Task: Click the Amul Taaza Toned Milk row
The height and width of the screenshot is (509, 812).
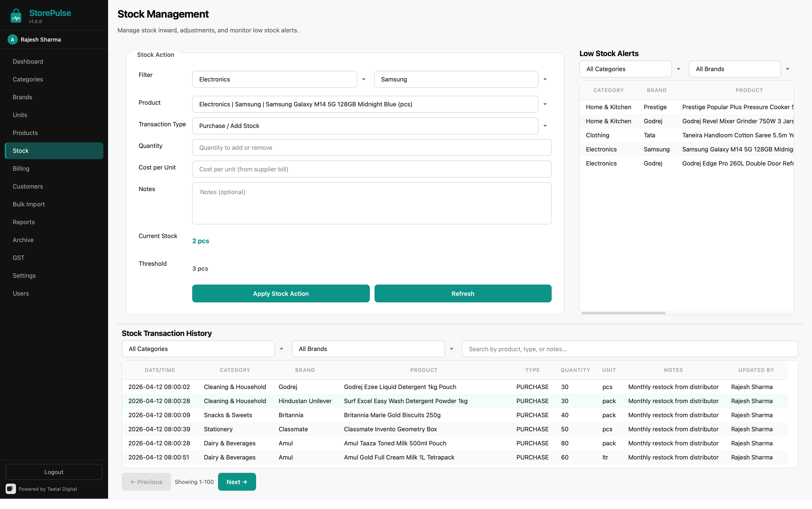Action: pyautogui.click(x=455, y=443)
